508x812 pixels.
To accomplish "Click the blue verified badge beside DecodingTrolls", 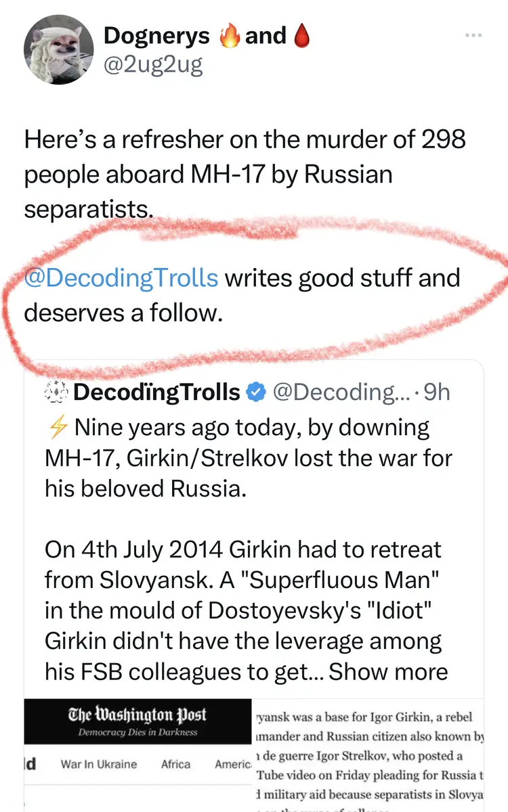I will [255, 392].
